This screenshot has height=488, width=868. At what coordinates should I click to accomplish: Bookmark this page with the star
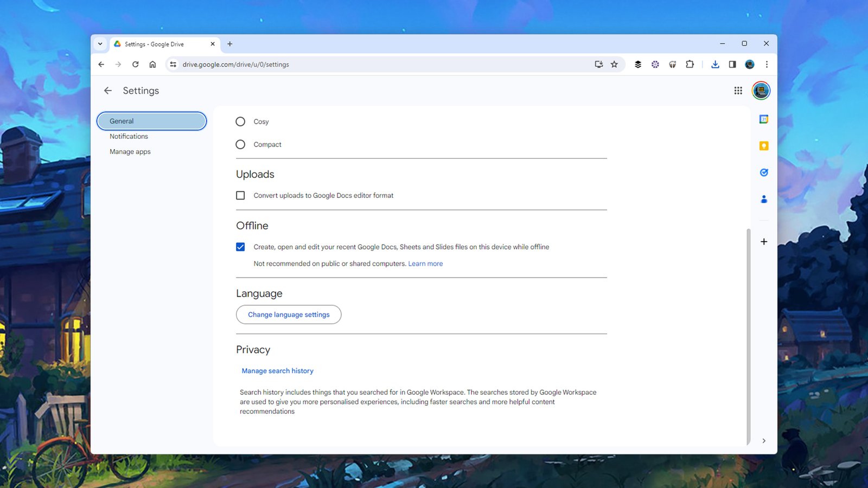[x=614, y=65]
